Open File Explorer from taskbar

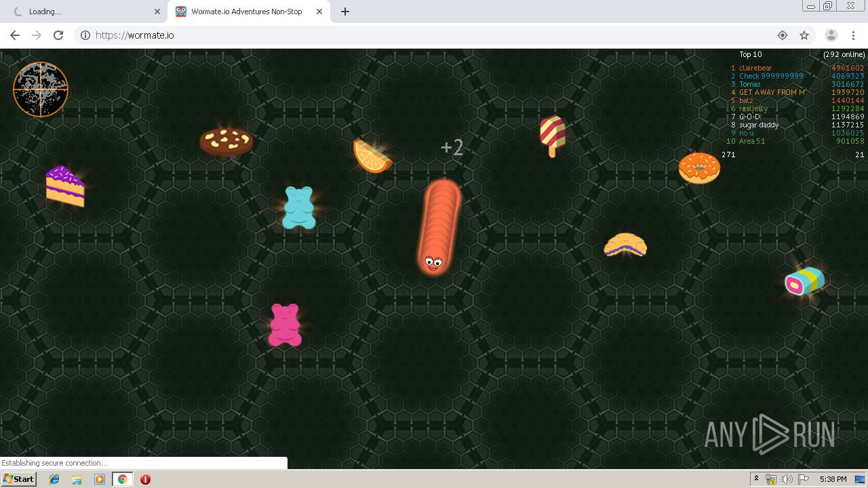coord(77,479)
